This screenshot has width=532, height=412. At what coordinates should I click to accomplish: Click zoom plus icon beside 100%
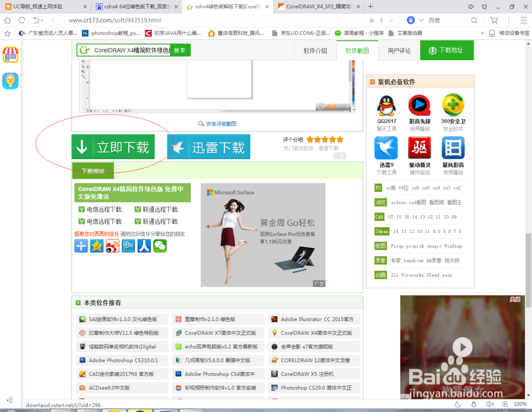(505, 404)
